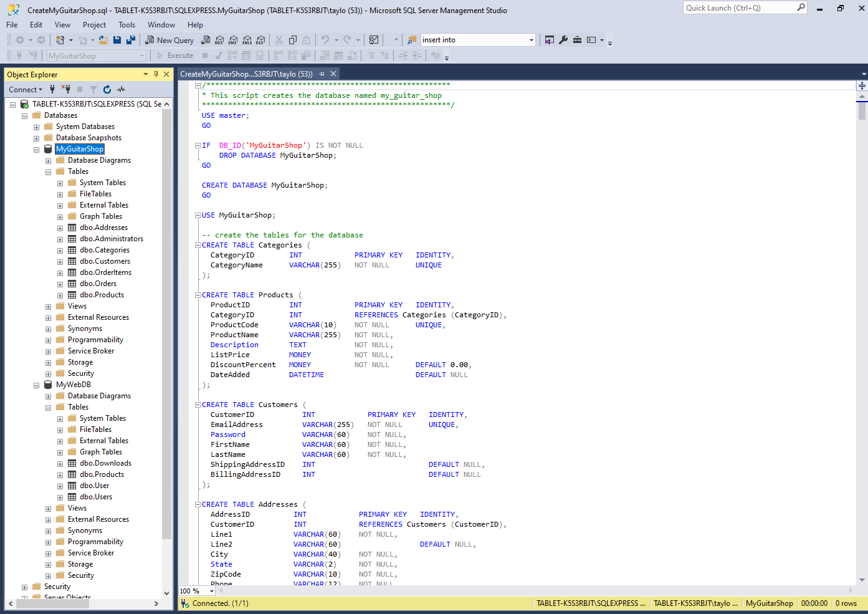The height and width of the screenshot is (614, 868).
Task: Open the Disconnect icon in Object Explorer
Action: (x=67, y=89)
